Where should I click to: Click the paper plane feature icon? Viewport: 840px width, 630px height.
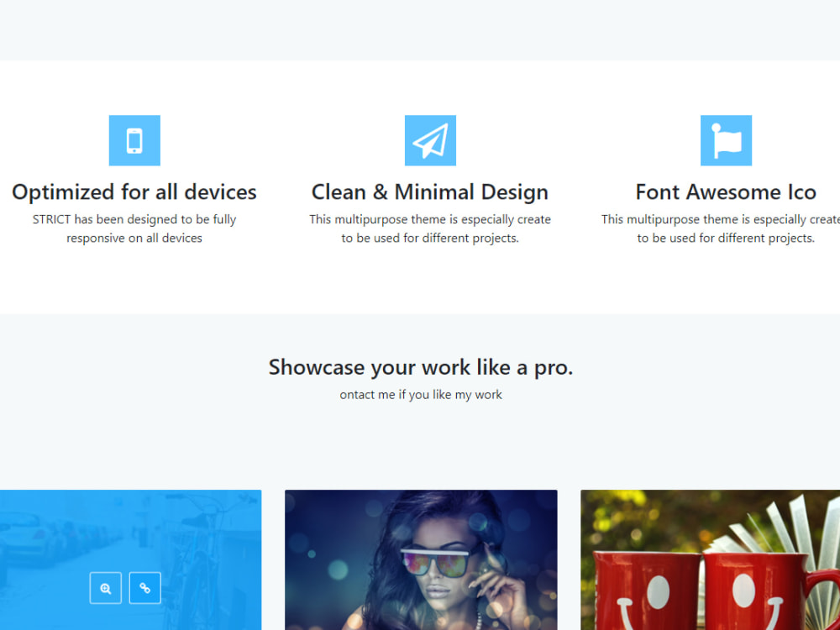tap(430, 140)
